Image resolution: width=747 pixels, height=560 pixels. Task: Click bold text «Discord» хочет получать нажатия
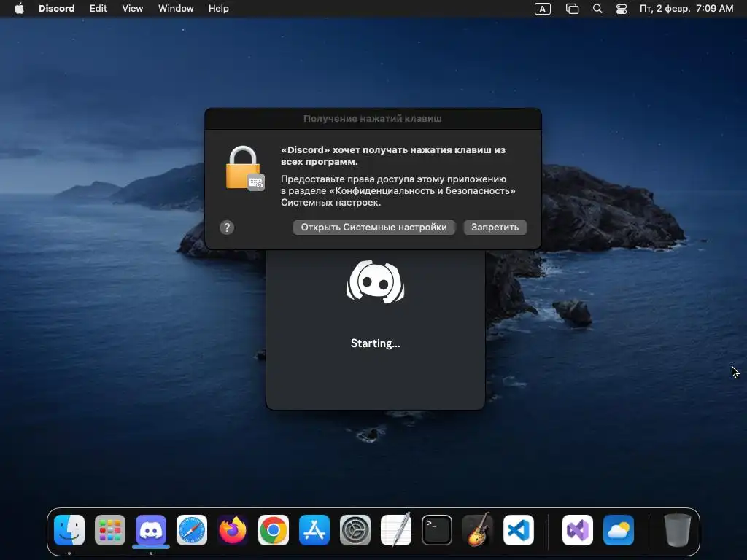[x=393, y=156]
